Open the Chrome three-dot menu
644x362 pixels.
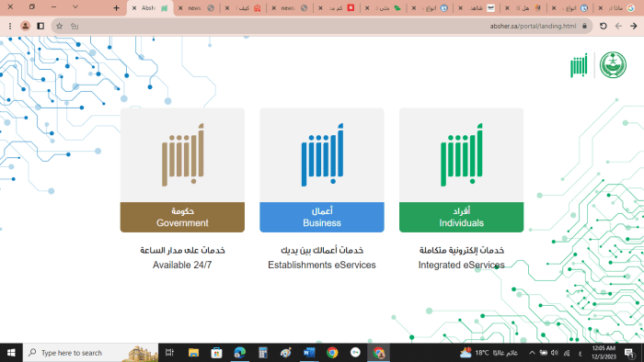[x=10, y=26]
